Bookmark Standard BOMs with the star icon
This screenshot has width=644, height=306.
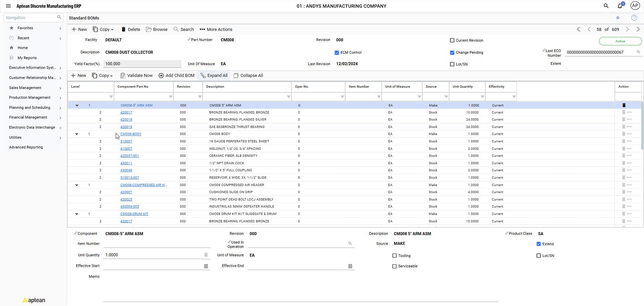point(618,18)
